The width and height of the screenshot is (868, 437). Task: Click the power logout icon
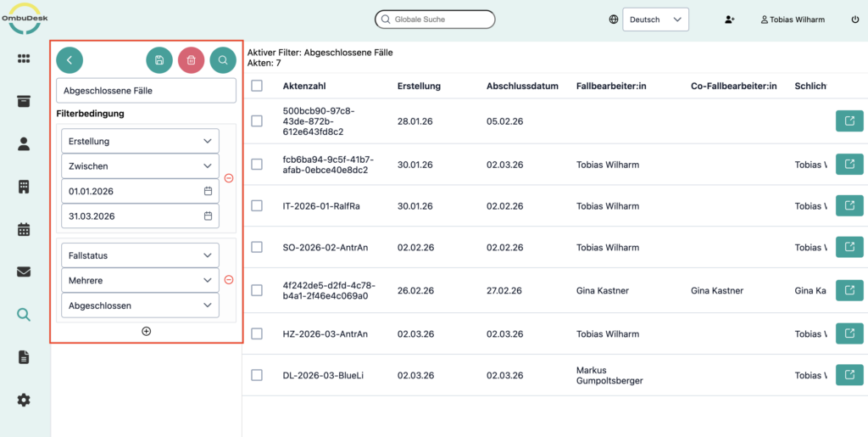[x=854, y=20]
